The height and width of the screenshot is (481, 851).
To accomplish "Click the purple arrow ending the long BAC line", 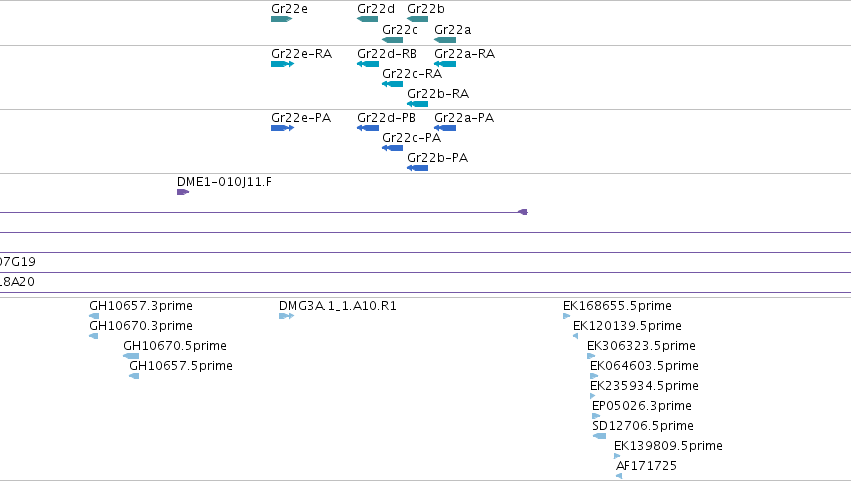I will pyautogui.click(x=523, y=212).
